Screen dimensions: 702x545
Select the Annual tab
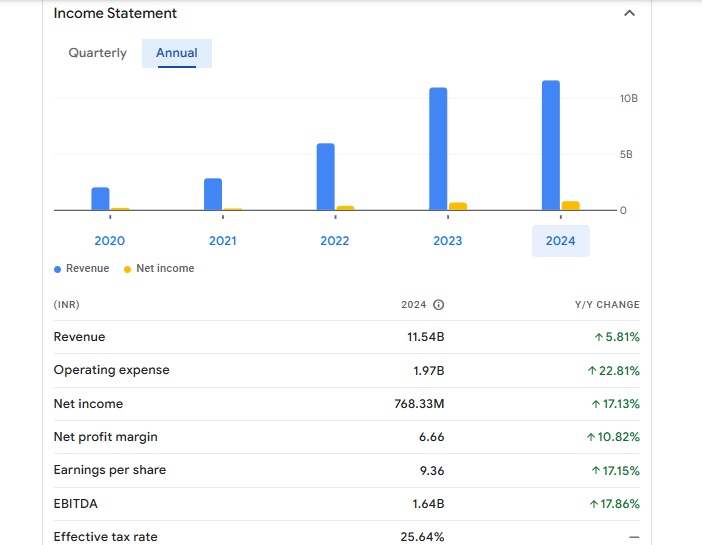point(177,53)
